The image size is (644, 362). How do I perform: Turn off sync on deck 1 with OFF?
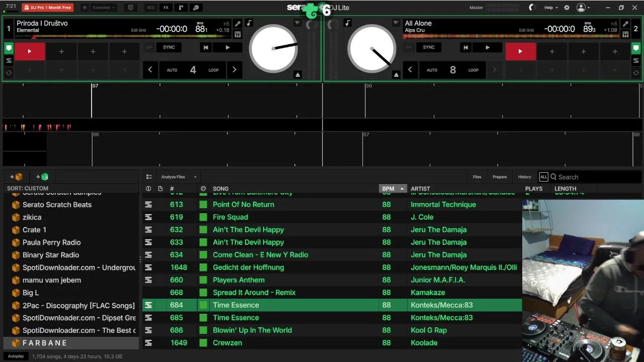pos(149,47)
